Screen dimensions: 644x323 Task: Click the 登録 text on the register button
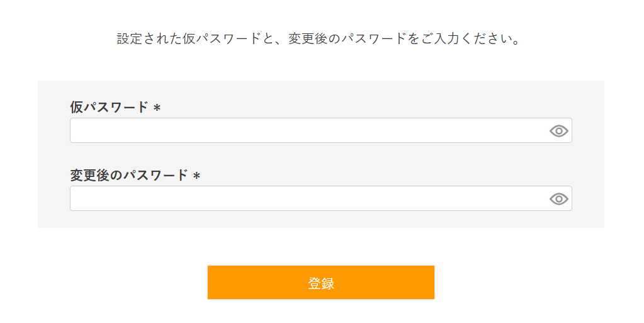tap(321, 283)
